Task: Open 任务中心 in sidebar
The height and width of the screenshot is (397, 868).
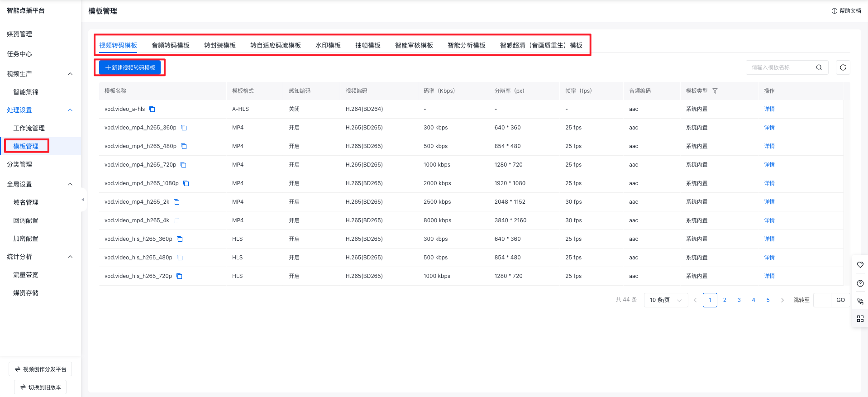Action: click(19, 54)
